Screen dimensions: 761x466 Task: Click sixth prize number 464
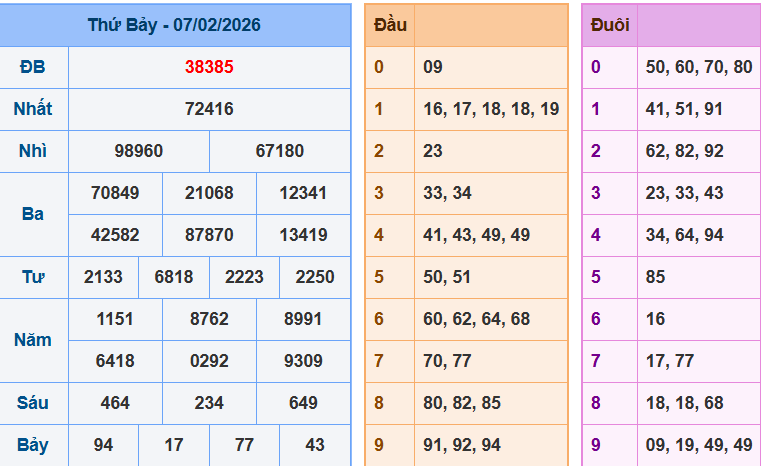tap(115, 403)
